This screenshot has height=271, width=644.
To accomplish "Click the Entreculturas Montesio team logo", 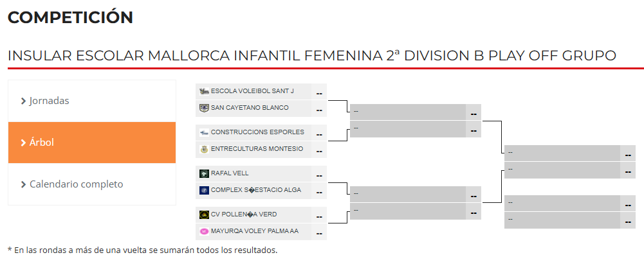I will tap(204, 149).
